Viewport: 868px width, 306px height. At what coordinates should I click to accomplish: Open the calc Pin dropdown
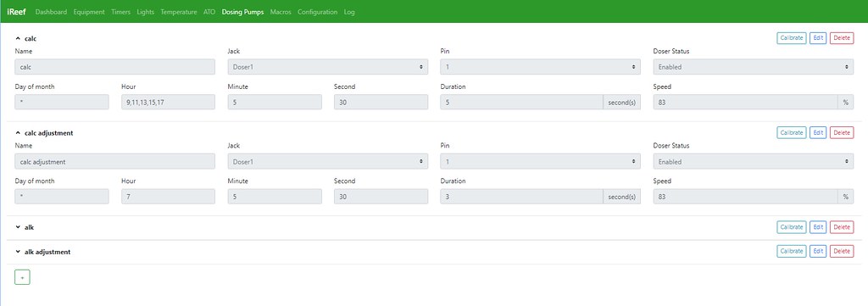[x=540, y=67]
